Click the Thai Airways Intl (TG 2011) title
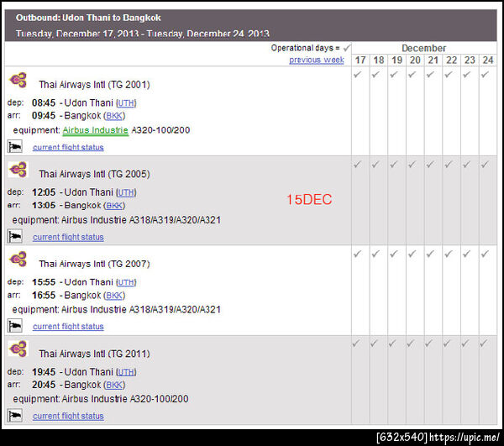504x446 pixels. 94,354
